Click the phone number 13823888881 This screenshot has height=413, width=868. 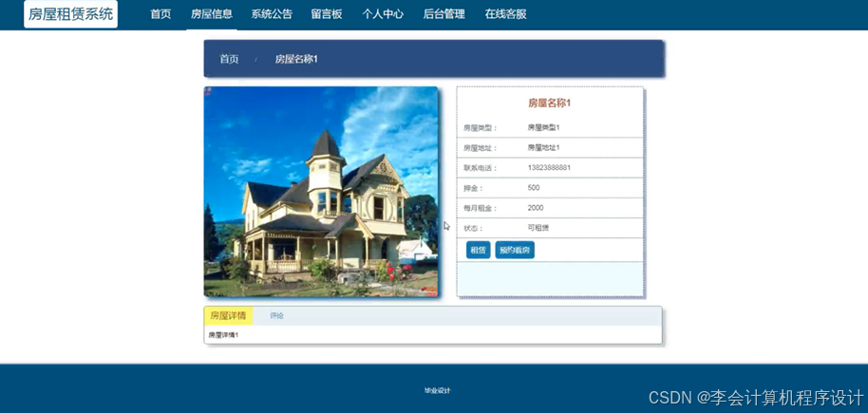(549, 168)
